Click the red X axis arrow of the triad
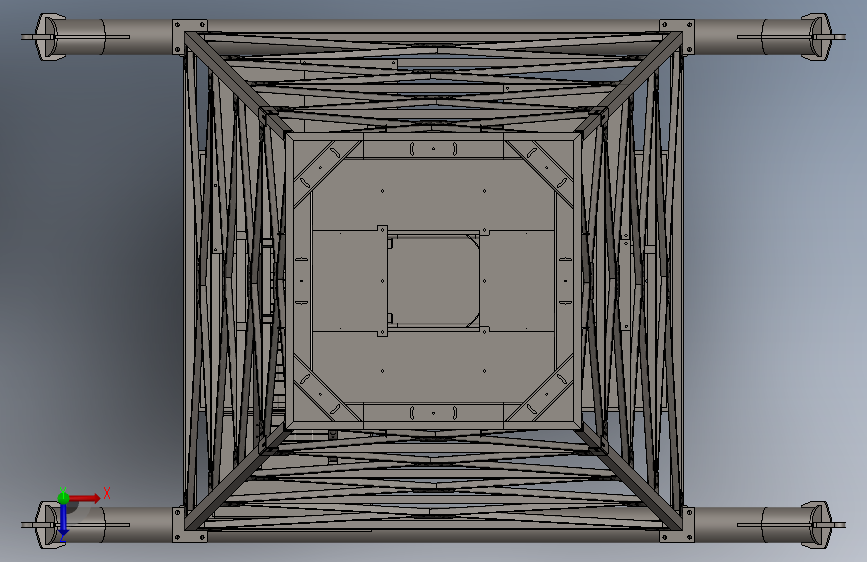Image resolution: width=867 pixels, height=562 pixels. click(x=86, y=498)
